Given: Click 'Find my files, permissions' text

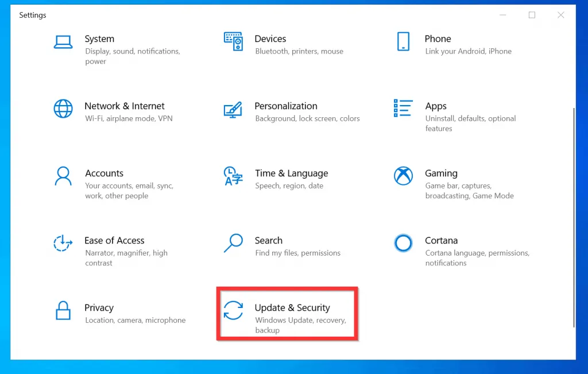Looking at the screenshot, I should (298, 253).
